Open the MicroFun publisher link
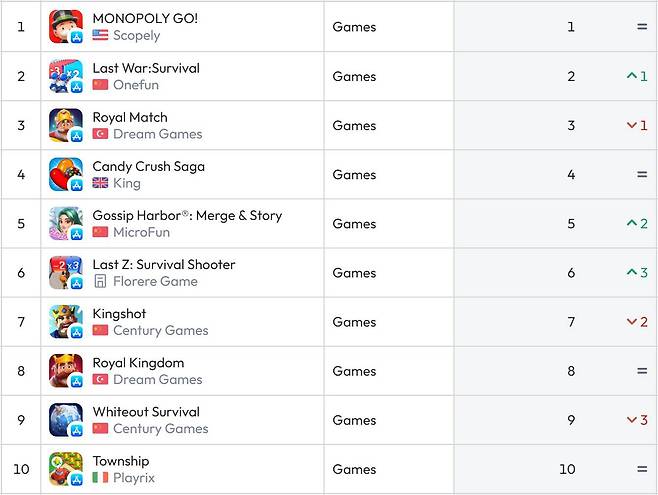Image resolution: width=658 pixels, height=495 pixels. tap(141, 232)
